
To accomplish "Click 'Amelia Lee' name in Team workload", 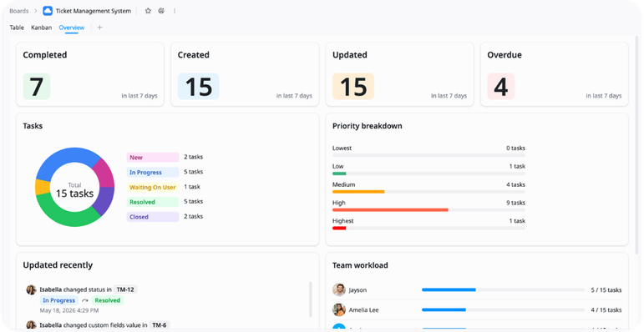I will click(x=364, y=310).
